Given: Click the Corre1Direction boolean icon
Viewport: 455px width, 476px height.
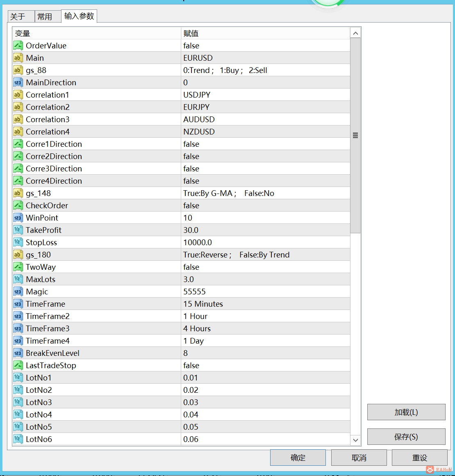Looking at the screenshot, I should (x=18, y=144).
